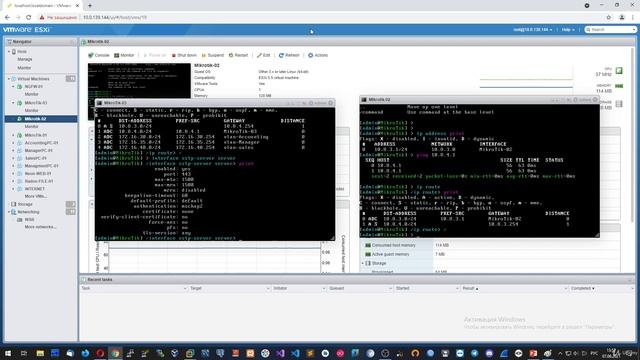This screenshot has height=360, width=640.
Task: Collapse the Virtual Machines tree node
Action: pyautogui.click(x=9, y=79)
